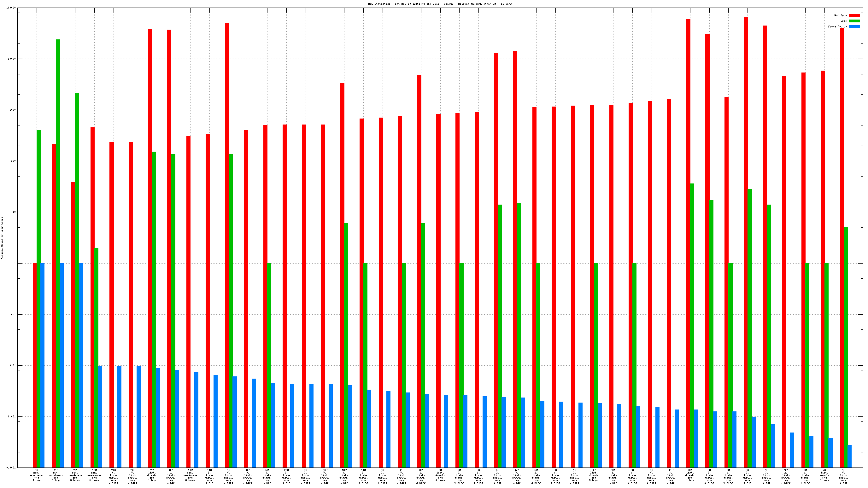Click the '11@ zen.spamhaus.org 8 hops' axis label
The image size is (868, 488).
tap(190, 475)
